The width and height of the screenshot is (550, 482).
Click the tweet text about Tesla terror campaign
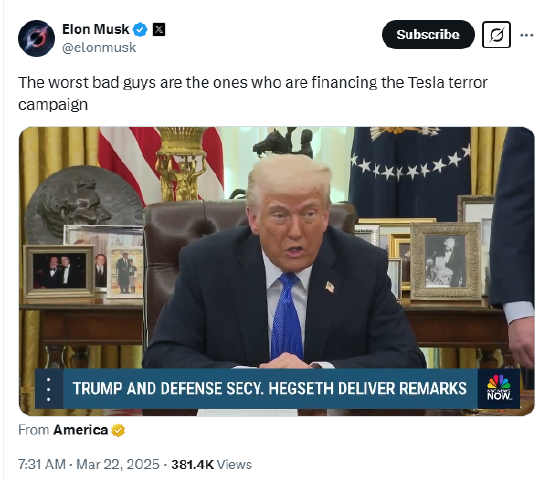(253, 93)
